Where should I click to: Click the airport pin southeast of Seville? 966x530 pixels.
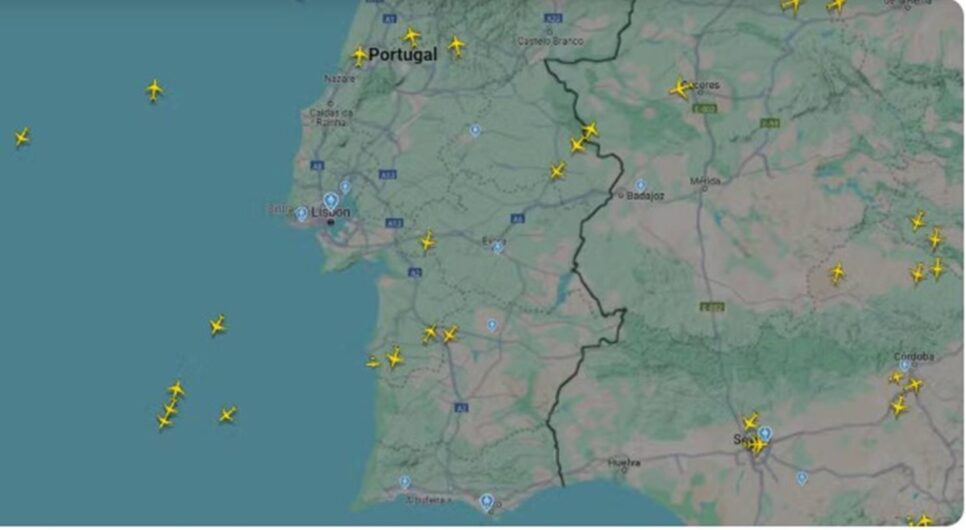click(802, 478)
